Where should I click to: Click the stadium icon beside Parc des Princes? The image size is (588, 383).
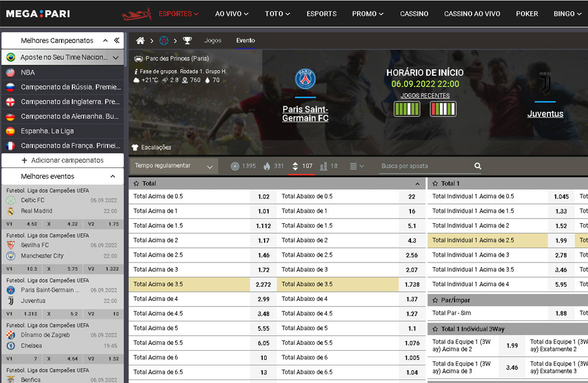pyautogui.click(x=138, y=59)
